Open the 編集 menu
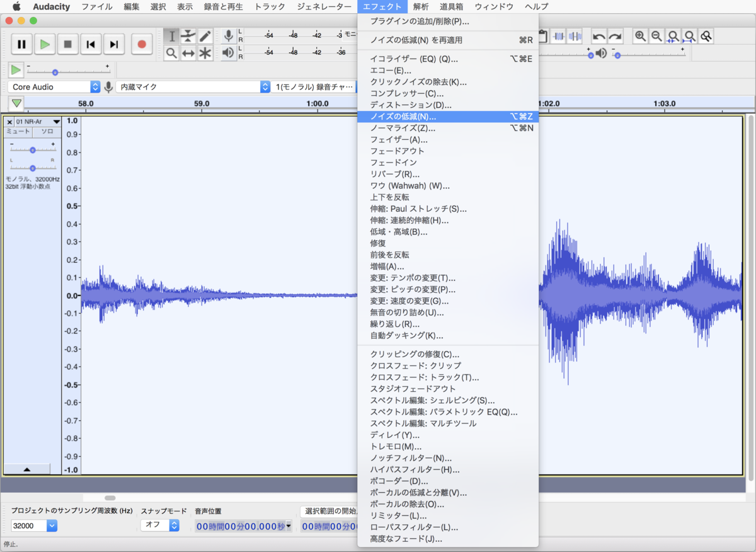Viewport: 756px width, 552px height. coord(132,7)
